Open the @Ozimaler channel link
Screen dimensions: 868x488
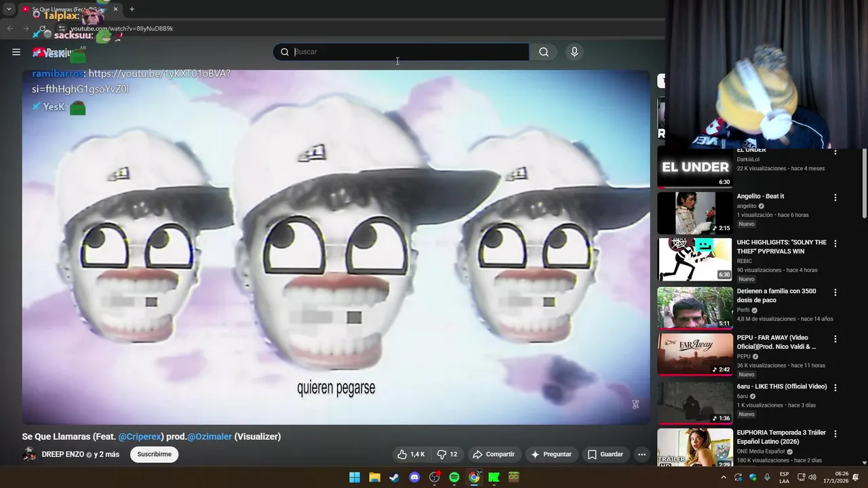click(210, 436)
